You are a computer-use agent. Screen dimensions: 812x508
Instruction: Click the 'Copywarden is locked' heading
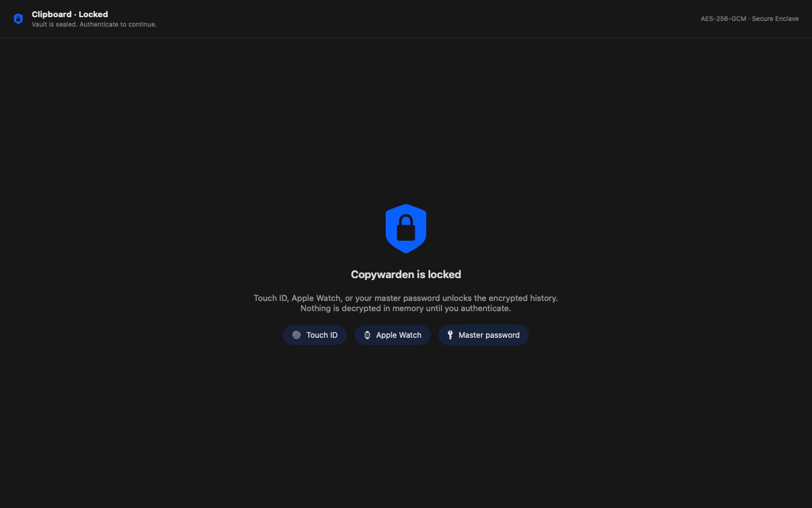(406, 274)
